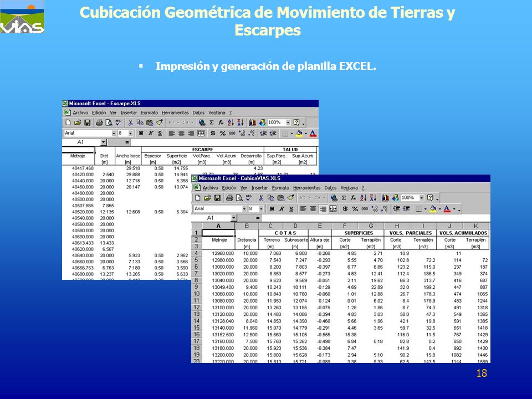
Task: Click cell A1 in CubicaVIAS.XLS sheet
Action: tap(218, 233)
